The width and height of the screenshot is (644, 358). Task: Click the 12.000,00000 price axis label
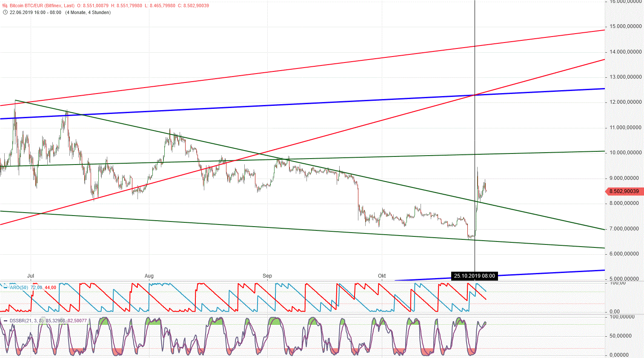click(x=626, y=102)
